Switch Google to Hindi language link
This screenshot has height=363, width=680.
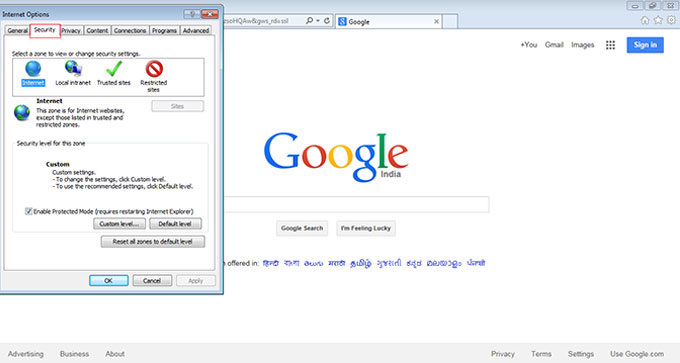point(271,263)
